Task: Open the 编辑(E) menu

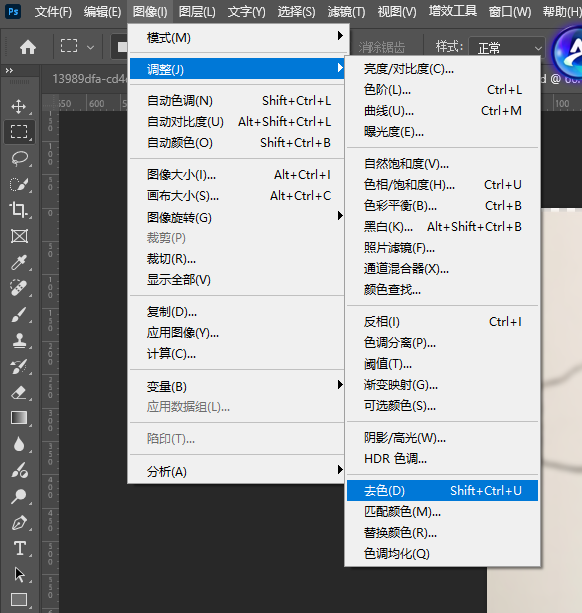Action: tap(102, 12)
